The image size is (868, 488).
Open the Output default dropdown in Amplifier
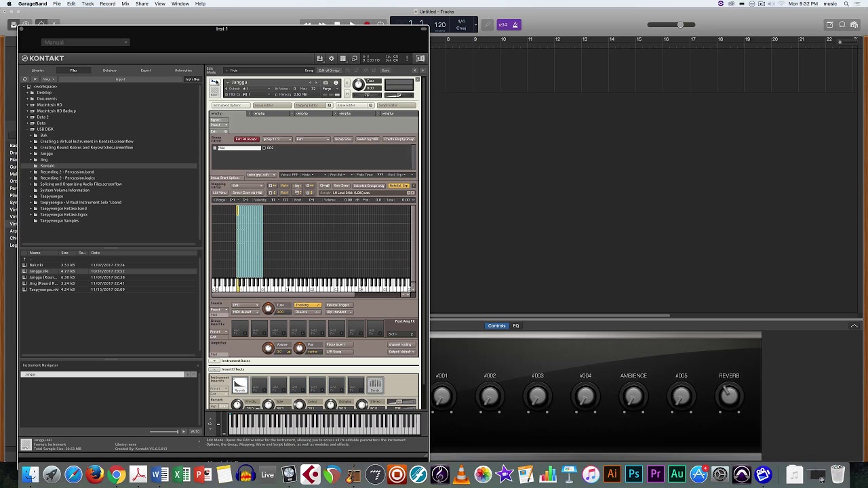(402, 352)
